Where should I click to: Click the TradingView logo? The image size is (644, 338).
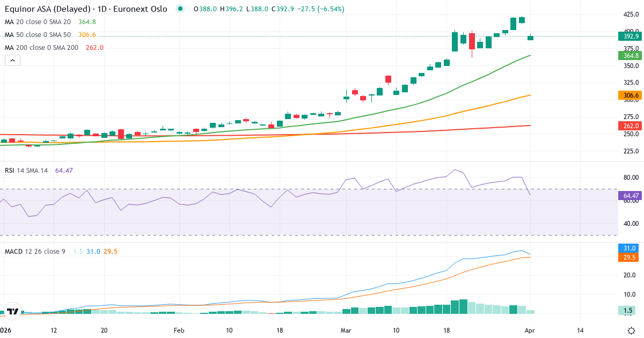tap(12, 311)
